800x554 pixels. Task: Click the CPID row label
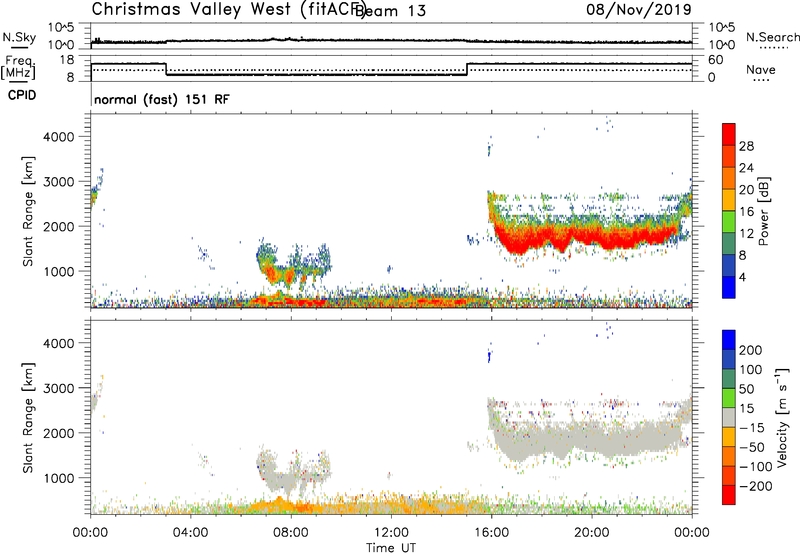point(22,95)
